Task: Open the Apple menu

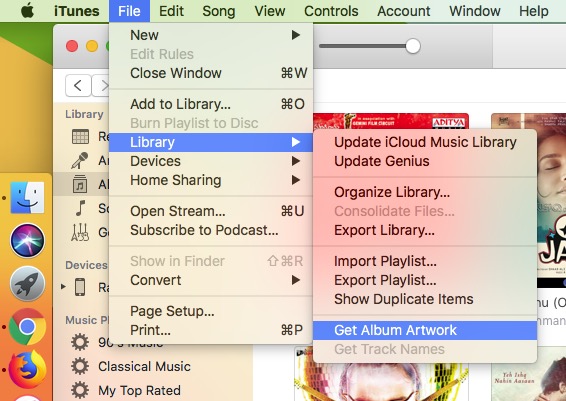Action: pos(27,11)
